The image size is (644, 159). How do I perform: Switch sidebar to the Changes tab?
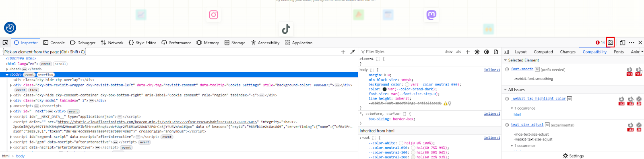(568, 52)
